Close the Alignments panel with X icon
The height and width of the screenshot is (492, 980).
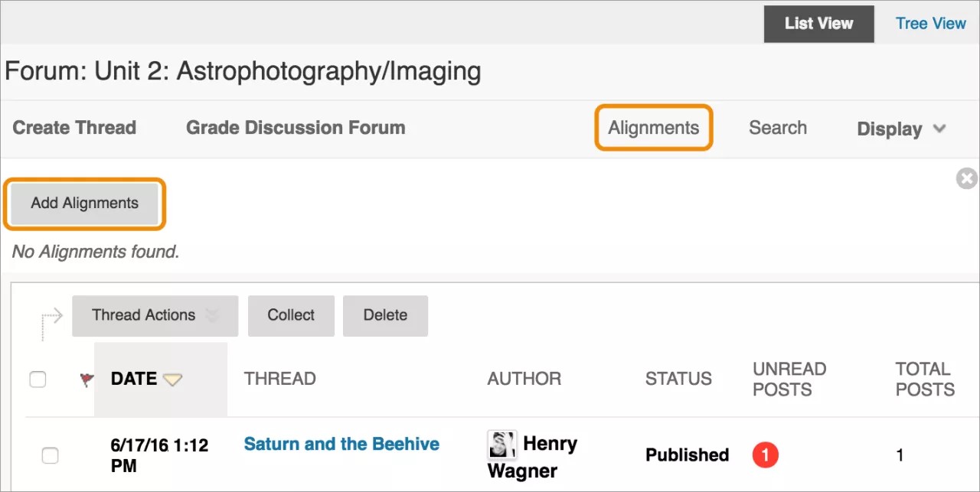[x=967, y=179]
